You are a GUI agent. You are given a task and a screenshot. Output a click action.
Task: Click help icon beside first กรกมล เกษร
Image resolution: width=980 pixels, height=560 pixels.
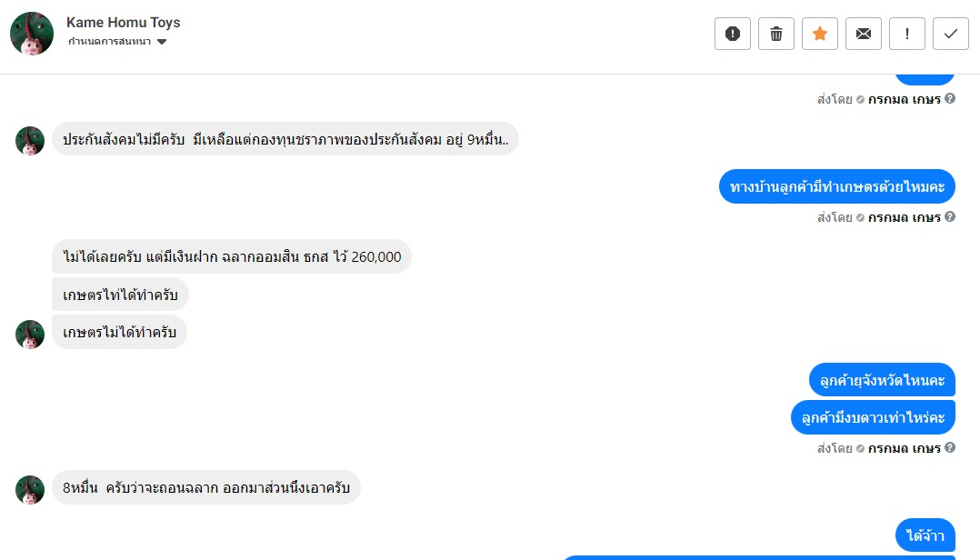[950, 99]
